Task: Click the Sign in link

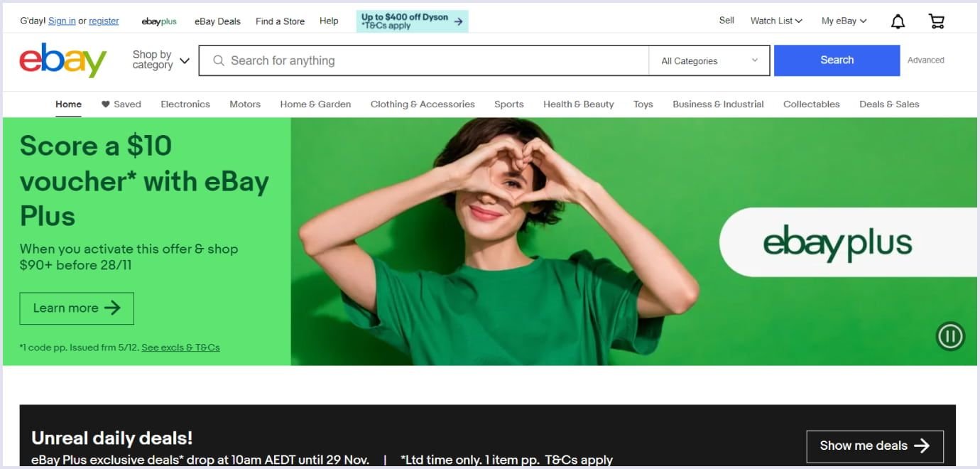Action: [x=62, y=21]
